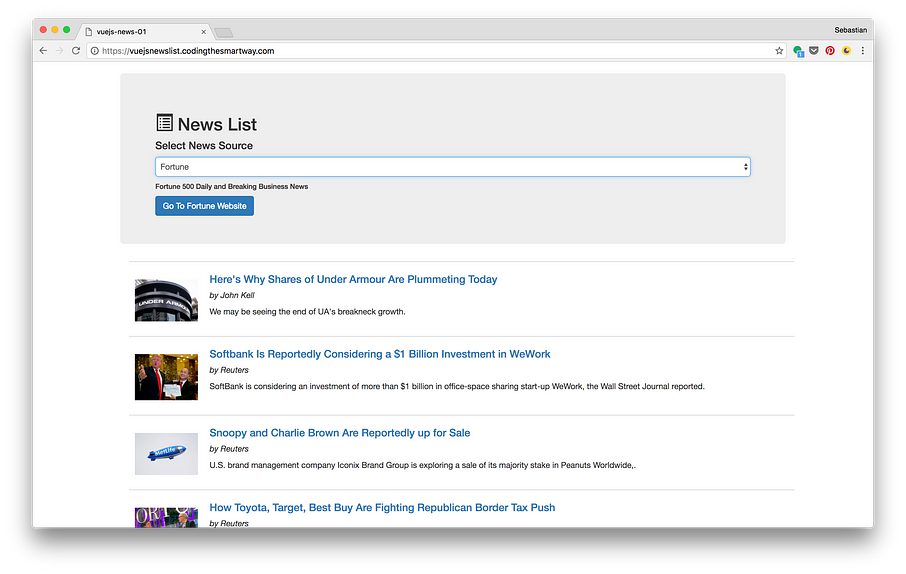Click the browser forward arrow
This screenshot has height=574, width=906.
[x=59, y=51]
